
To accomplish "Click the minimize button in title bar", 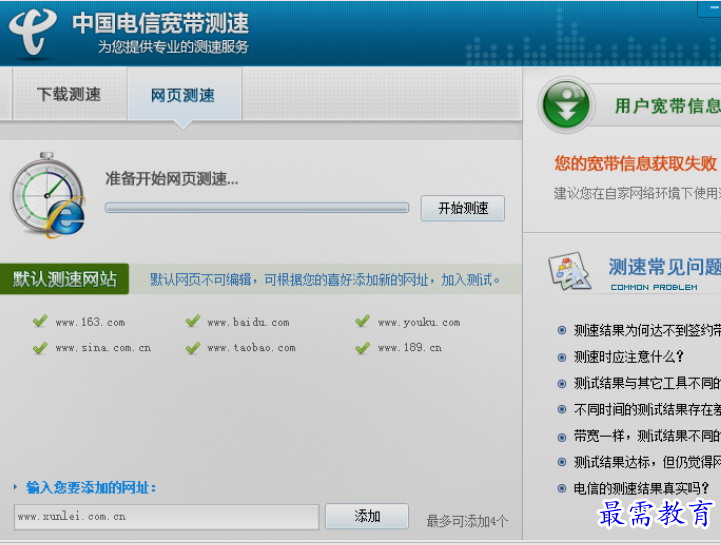I will pyautogui.click(x=712, y=8).
